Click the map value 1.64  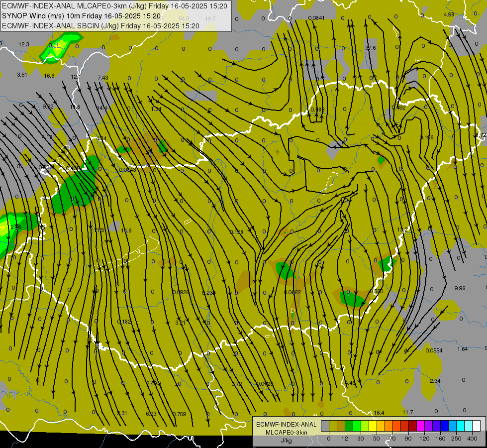(x=463, y=349)
